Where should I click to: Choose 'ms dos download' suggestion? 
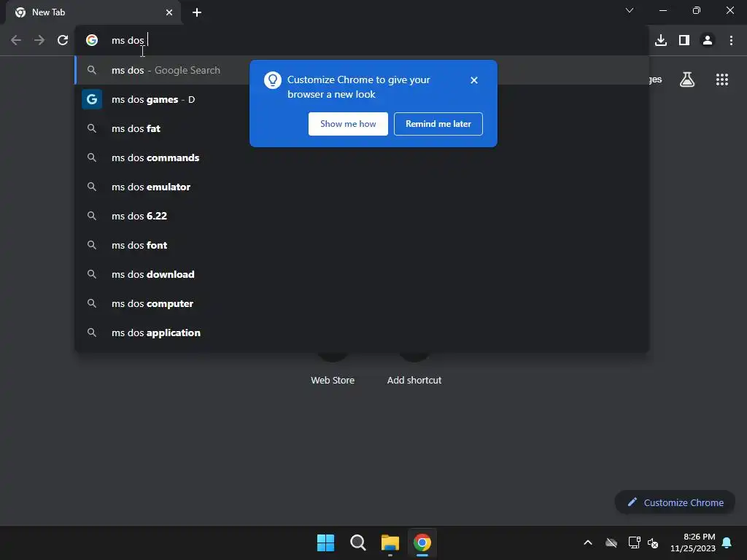pyautogui.click(x=362, y=274)
